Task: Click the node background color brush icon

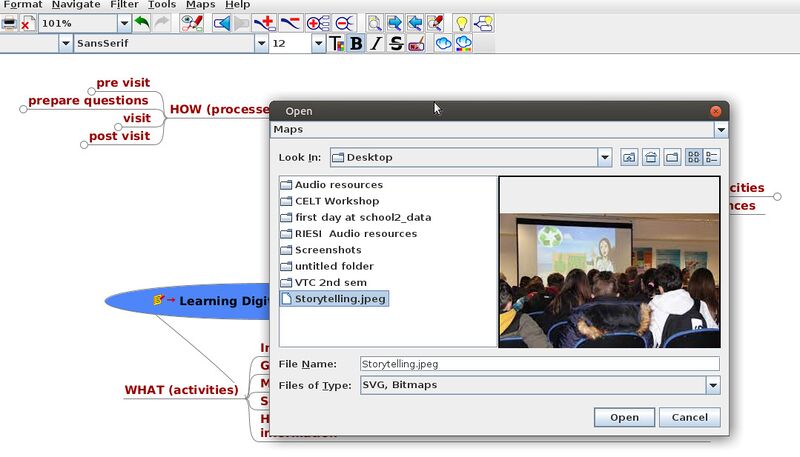Action: [416, 44]
